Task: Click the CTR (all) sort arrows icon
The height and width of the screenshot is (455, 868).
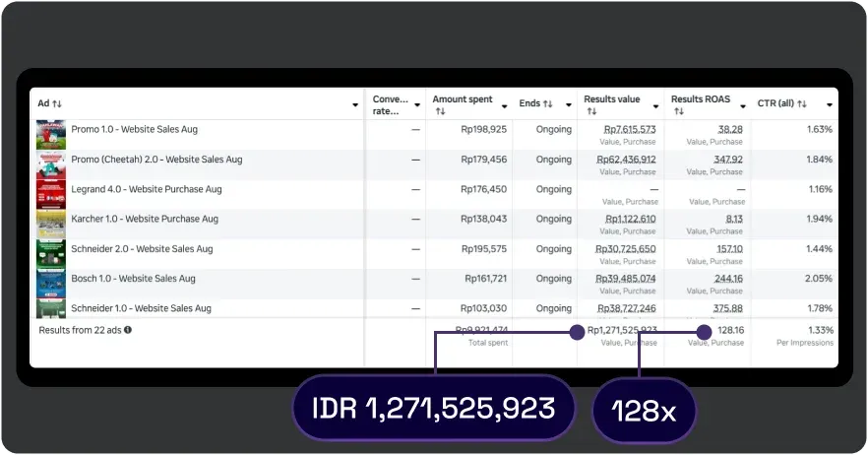Action: [x=802, y=104]
